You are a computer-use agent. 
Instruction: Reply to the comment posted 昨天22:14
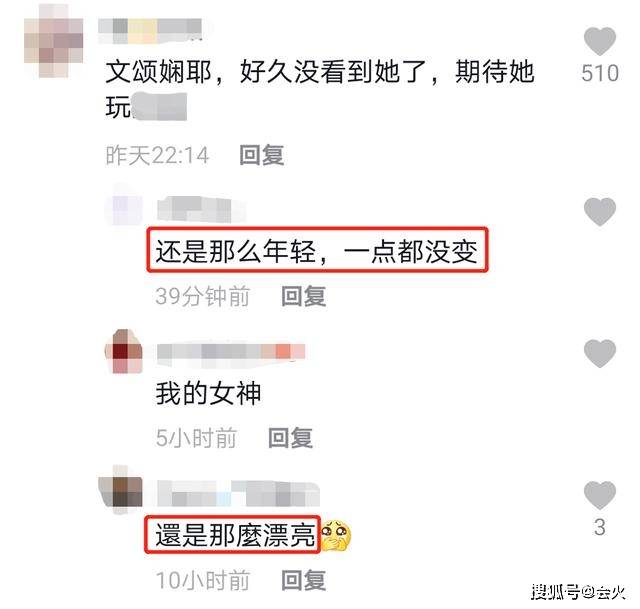pos(262,156)
